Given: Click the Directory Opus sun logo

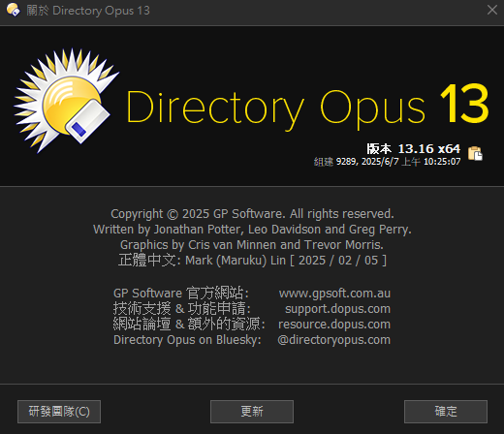Looking at the screenshot, I should click(67, 101).
